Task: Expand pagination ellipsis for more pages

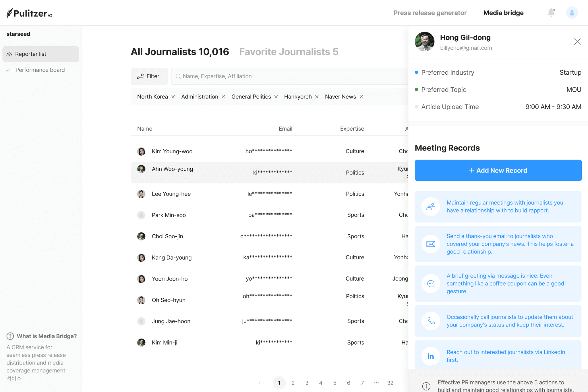Action: pos(376,383)
